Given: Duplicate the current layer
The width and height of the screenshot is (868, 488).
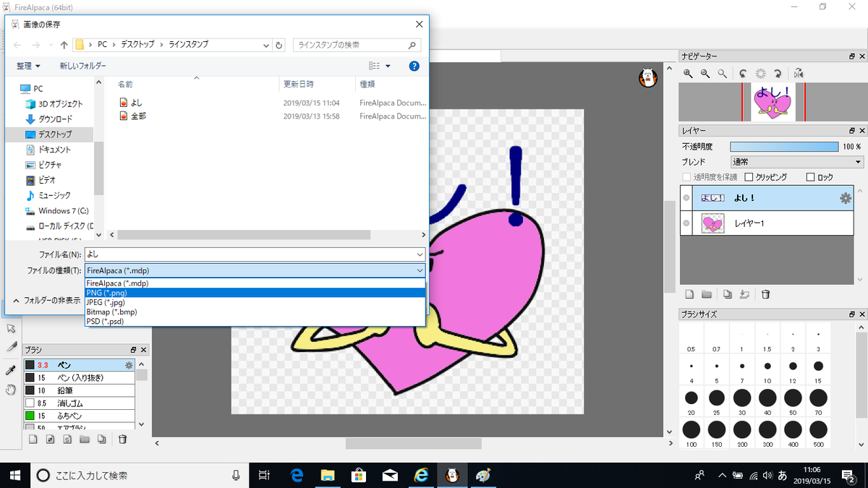Looking at the screenshot, I should coord(728,294).
